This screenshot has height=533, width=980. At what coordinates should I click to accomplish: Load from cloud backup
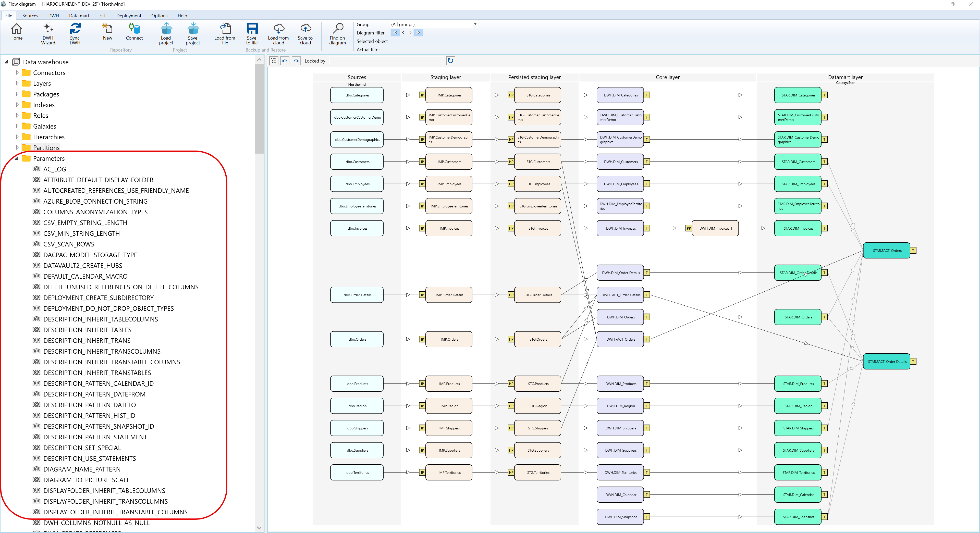[x=278, y=34]
